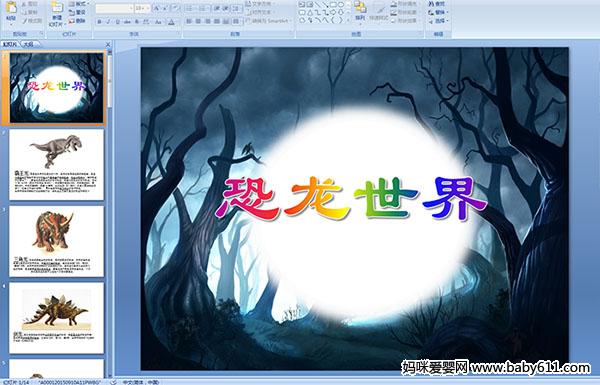
Task: Shrink font size with smaller A icon
Action: (x=166, y=8)
